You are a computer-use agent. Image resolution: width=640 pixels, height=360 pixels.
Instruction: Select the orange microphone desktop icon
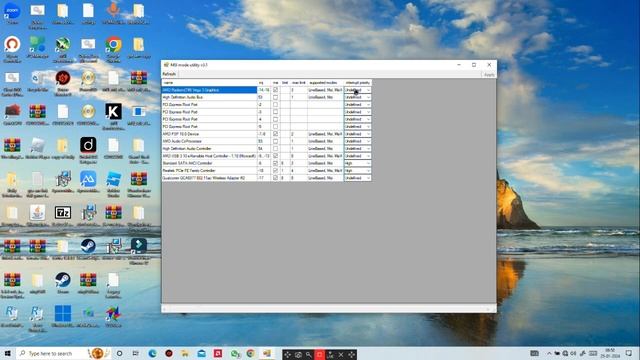tap(113, 12)
